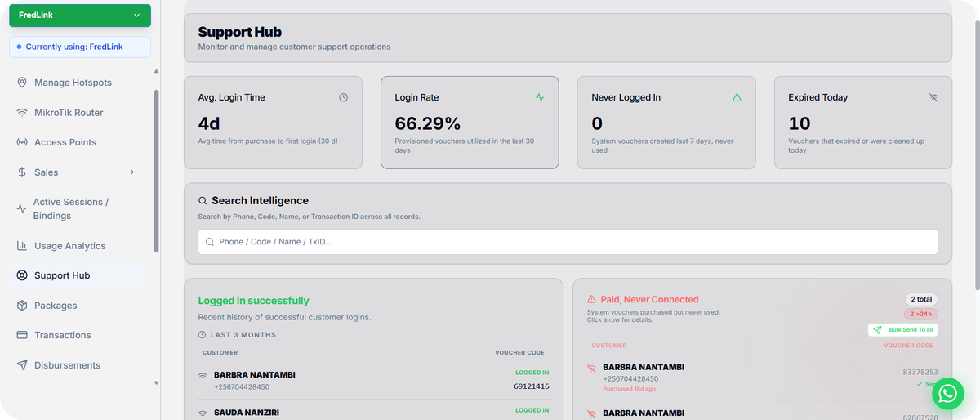This screenshot has height=420, width=980.
Task: Open the WhatsApp chat button
Action: pos(947,394)
